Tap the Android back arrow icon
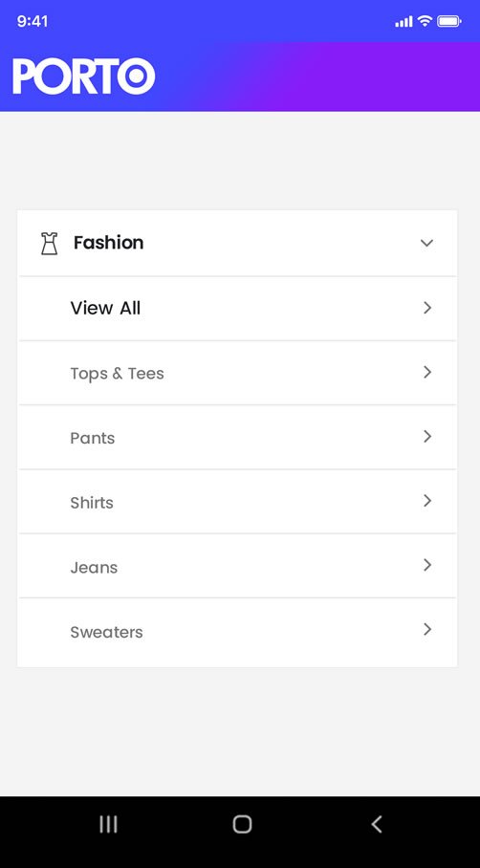 (x=377, y=824)
